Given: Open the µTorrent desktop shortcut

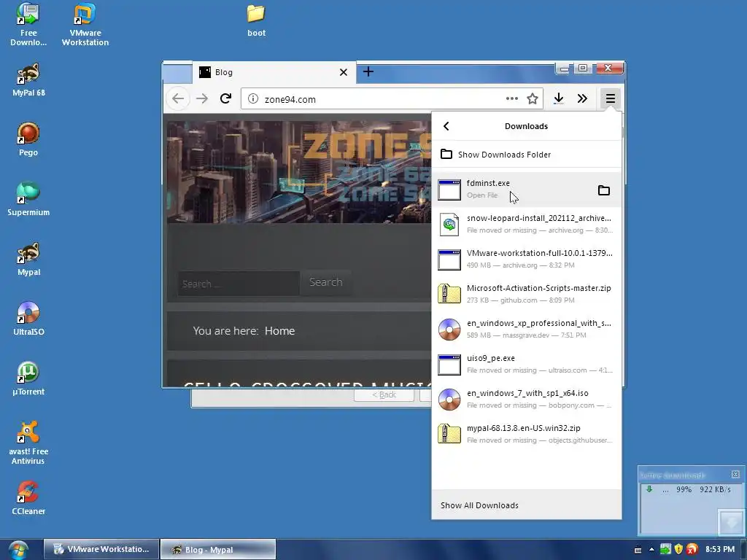Looking at the screenshot, I should pyautogui.click(x=28, y=378).
